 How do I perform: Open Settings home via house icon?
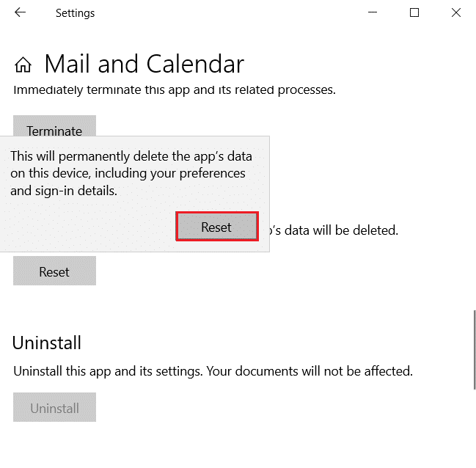tap(23, 65)
